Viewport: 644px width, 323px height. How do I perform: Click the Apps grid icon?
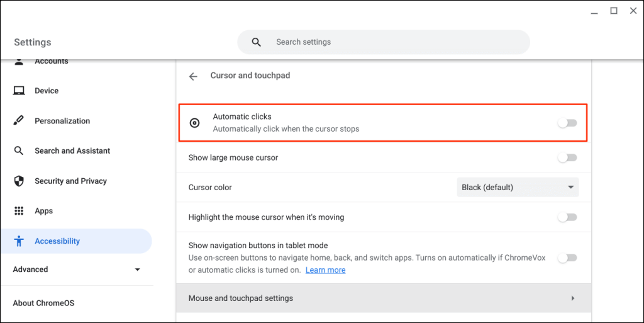point(19,211)
